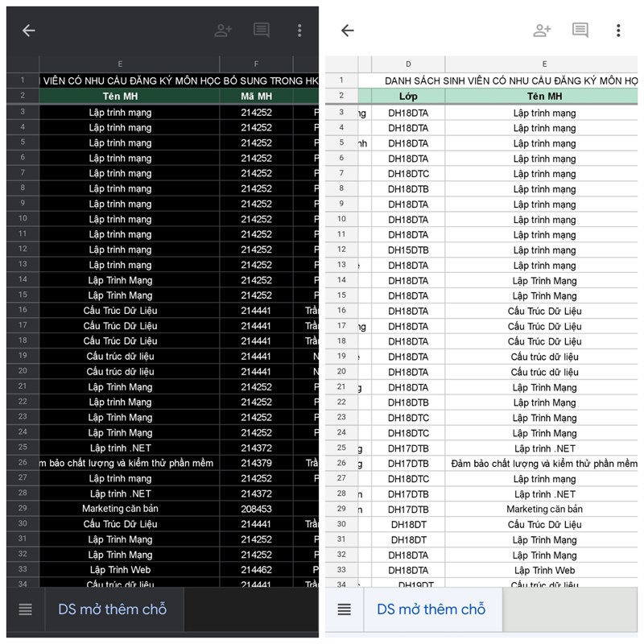
Task: Select the 'DS mở thêm chỗ' sheet tab, dark view
Action: pyautogui.click(x=114, y=609)
